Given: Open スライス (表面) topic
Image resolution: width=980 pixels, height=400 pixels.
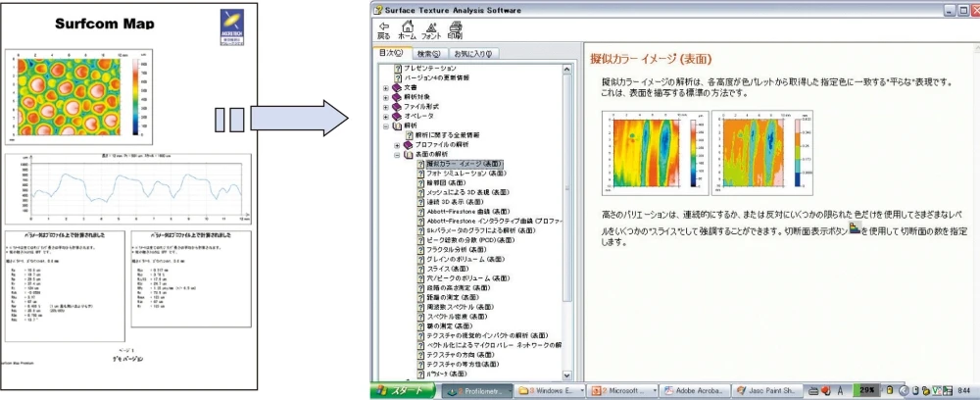Looking at the screenshot, I should click(x=448, y=268).
